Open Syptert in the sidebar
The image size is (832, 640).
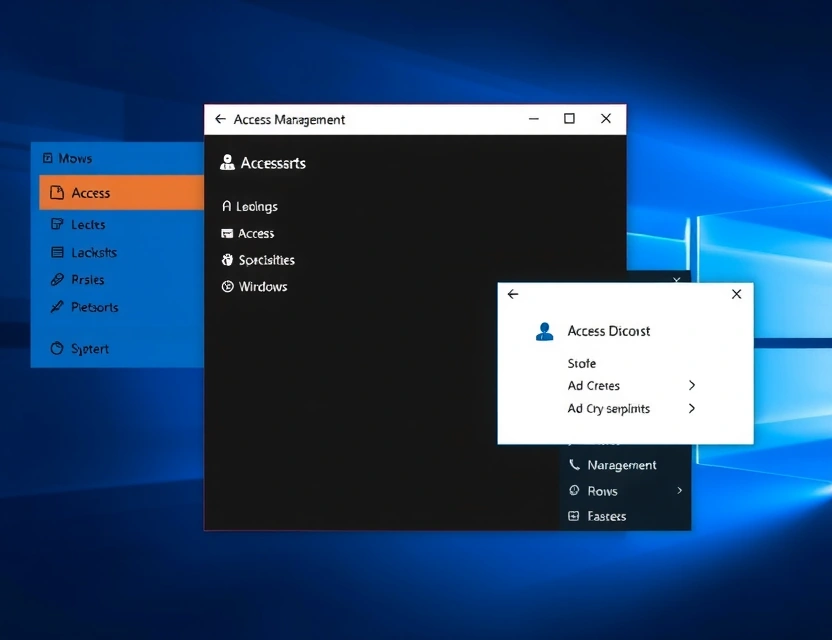(x=90, y=349)
